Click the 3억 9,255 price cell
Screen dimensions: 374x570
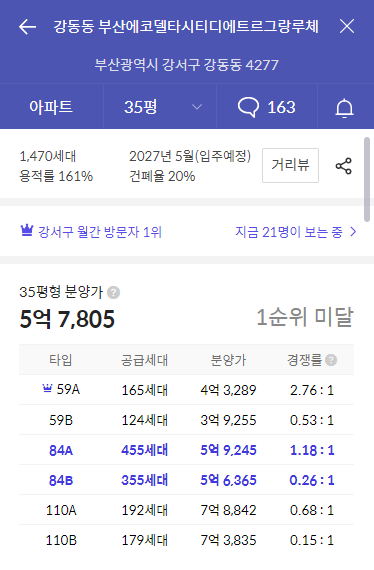coord(228,420)
